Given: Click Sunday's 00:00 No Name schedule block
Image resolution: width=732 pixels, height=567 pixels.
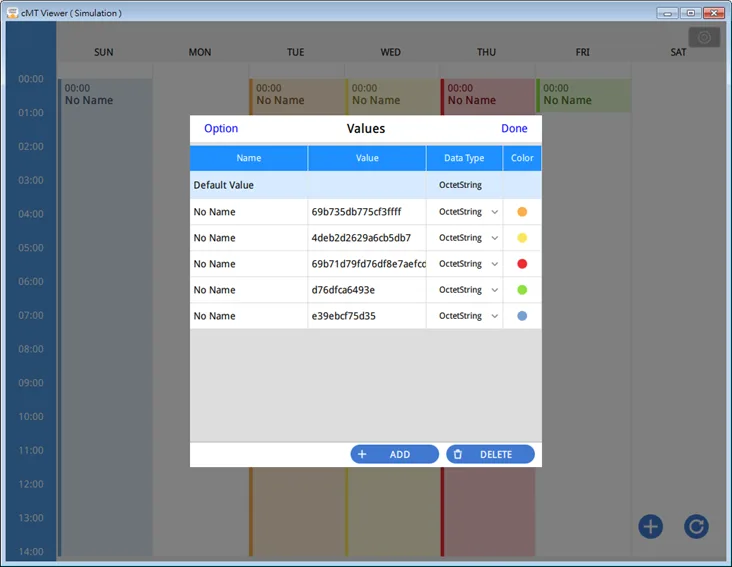Looking at the screenshot, I should [x=106, y=317].
